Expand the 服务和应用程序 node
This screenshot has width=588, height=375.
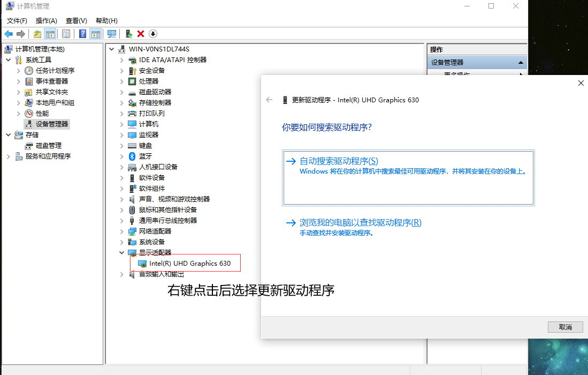pos(9,156)
